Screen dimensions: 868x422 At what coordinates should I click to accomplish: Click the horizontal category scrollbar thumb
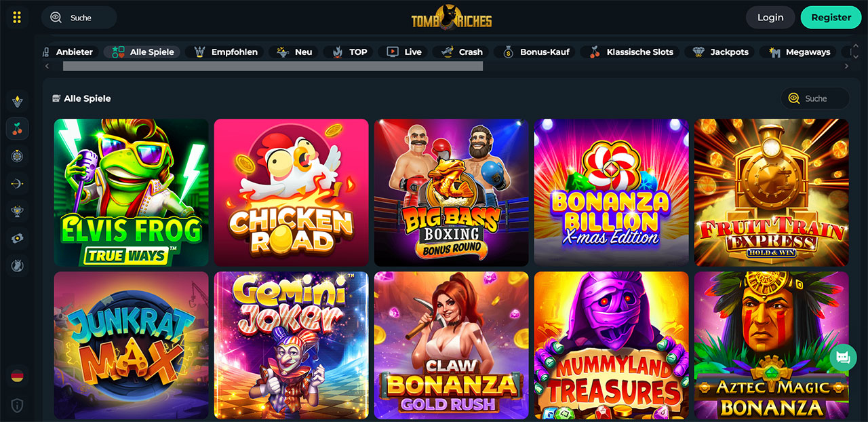pyautogui.click(x=273, y=66)
